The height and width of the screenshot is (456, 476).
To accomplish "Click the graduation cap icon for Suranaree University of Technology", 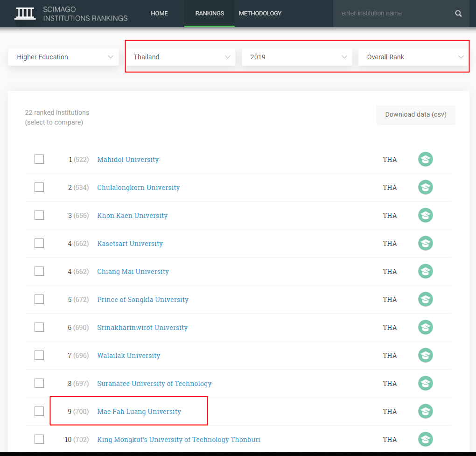I will [x=425, y=384].
